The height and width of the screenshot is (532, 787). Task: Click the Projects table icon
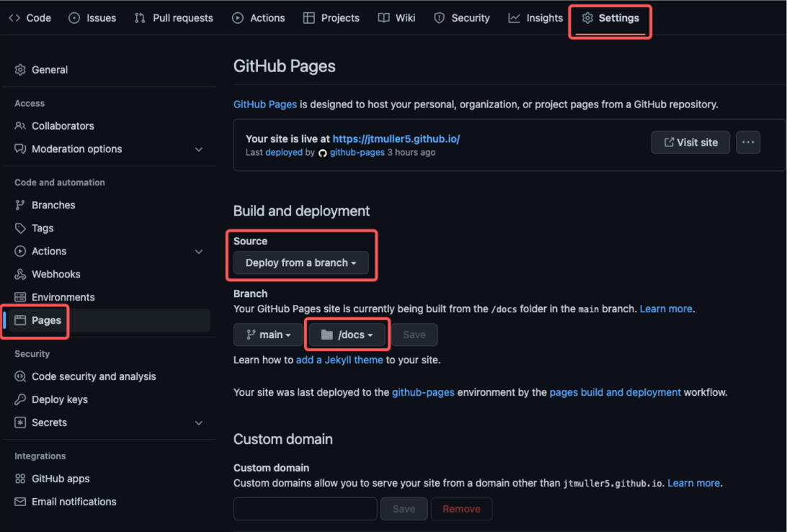tap(308, 18)
